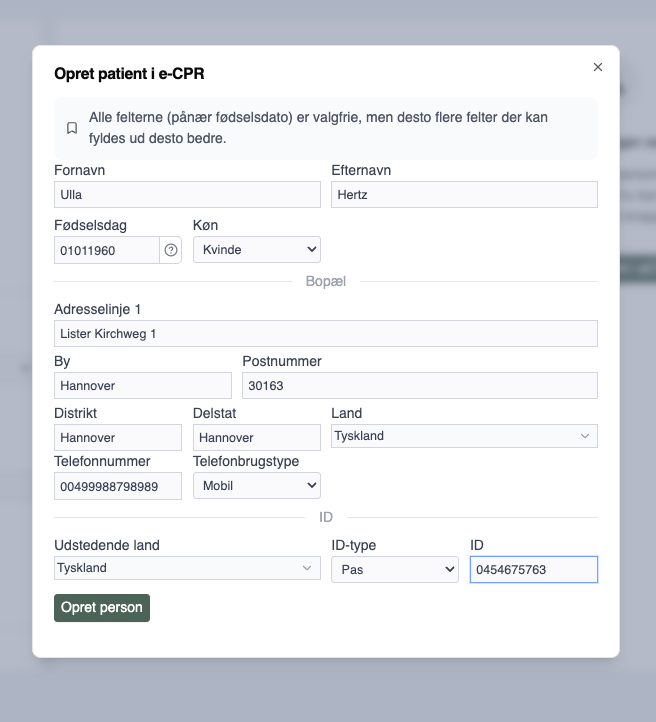Expand the Land dropdown showing Tyskland

point(464,436)
